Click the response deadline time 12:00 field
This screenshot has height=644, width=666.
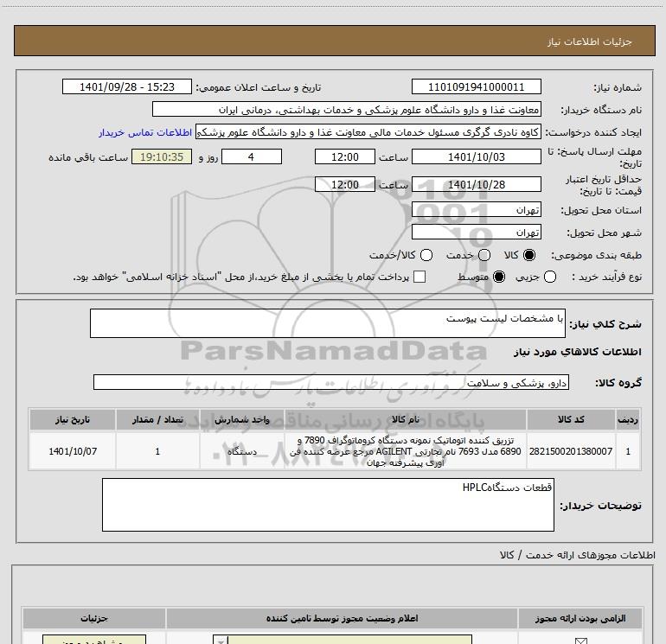coord(345,156)
